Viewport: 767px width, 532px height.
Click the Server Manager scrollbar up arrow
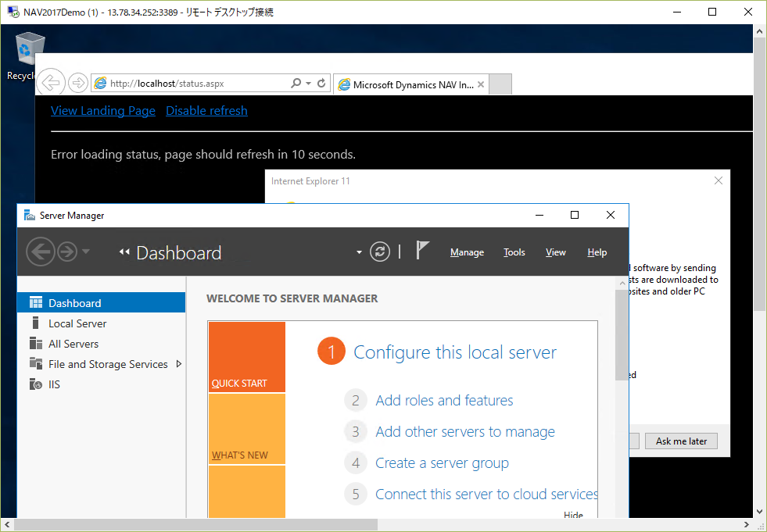coord(622,283)
